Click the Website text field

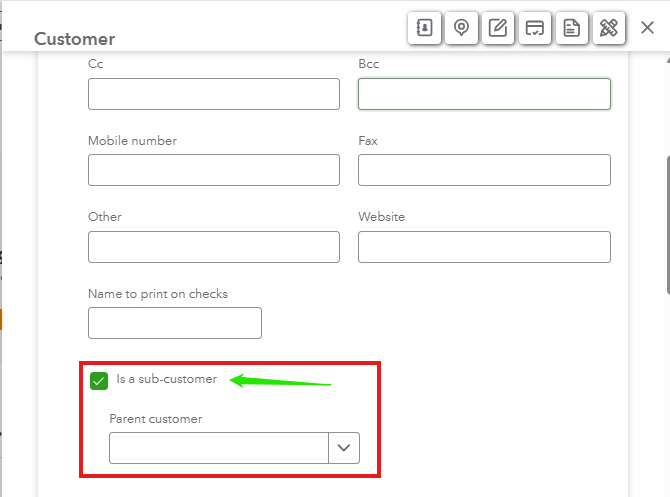click(484, 247)
